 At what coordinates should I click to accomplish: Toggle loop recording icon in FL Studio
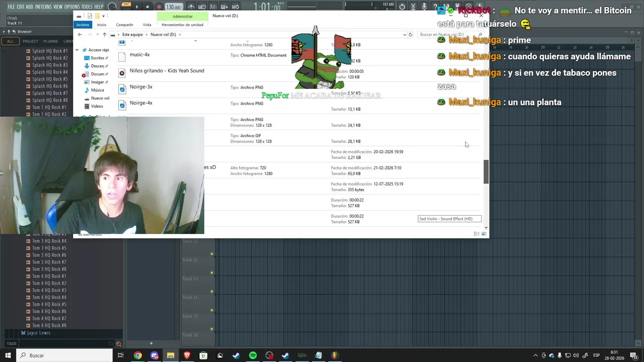(x=235, y=7)
